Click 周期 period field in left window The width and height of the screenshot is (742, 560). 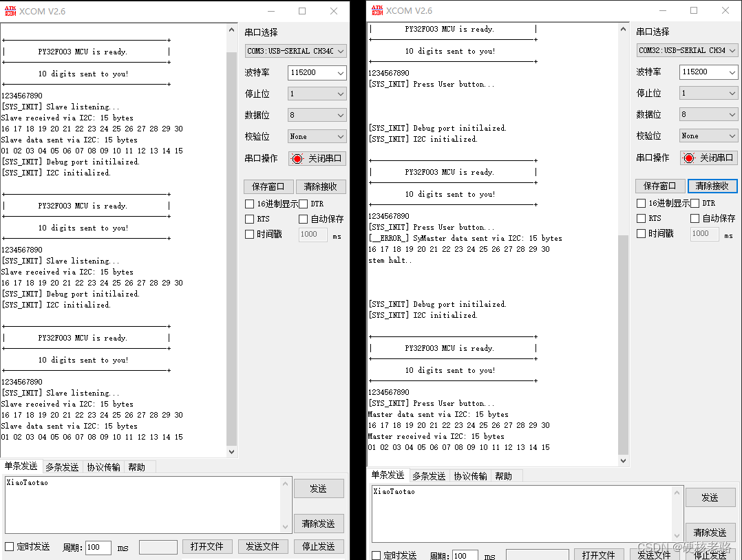click(98, 547)
